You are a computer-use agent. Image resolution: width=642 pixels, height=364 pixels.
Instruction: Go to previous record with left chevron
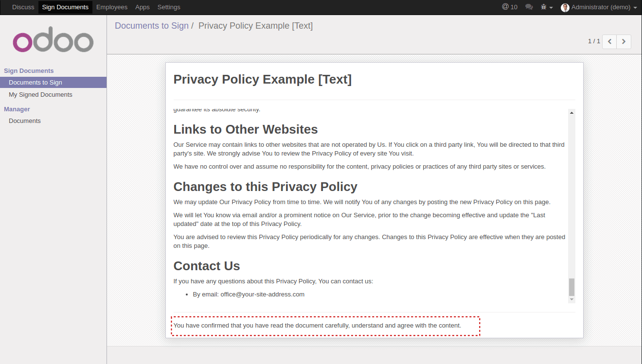coord(609,42)
